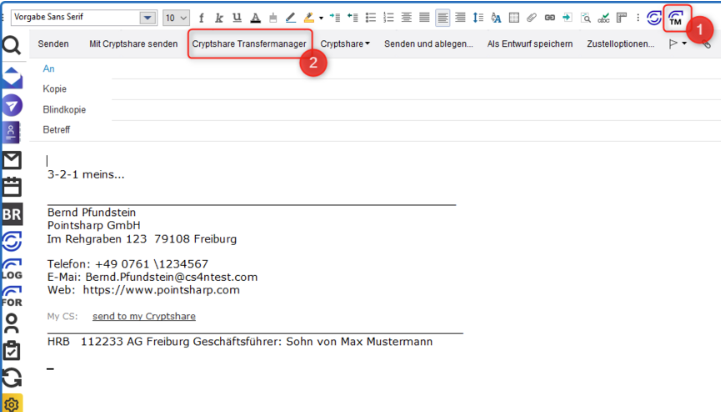Open the person sidebar icon
This screenshot has width=721, height=412.
click(x=12, y=323)
